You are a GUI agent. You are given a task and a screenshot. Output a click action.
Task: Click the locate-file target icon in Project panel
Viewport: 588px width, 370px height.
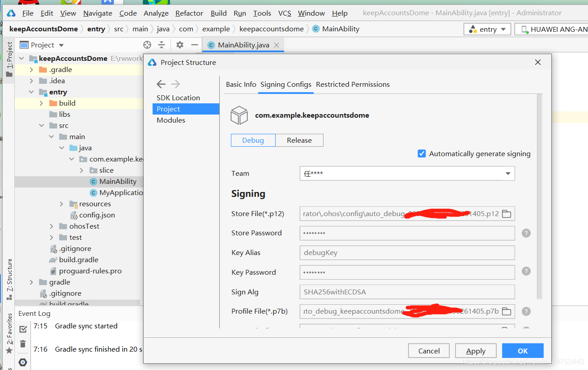[147, 45]
